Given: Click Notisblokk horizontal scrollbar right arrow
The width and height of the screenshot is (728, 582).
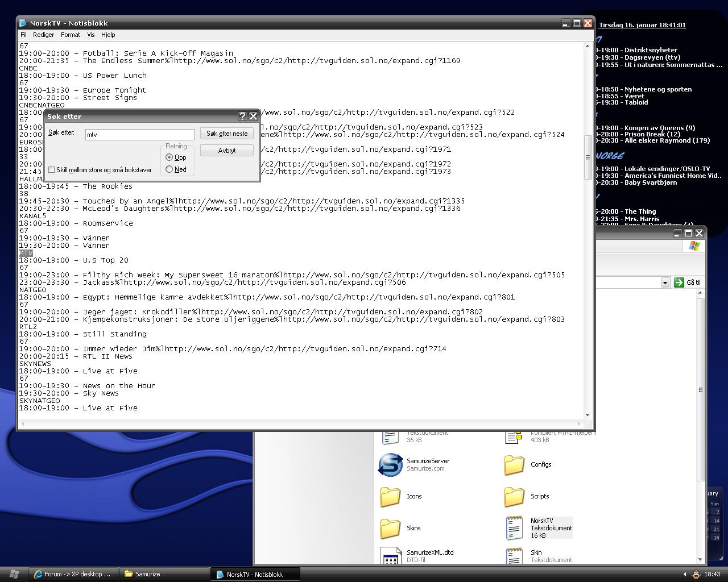Looking at the screenshot, I should 580,424.
